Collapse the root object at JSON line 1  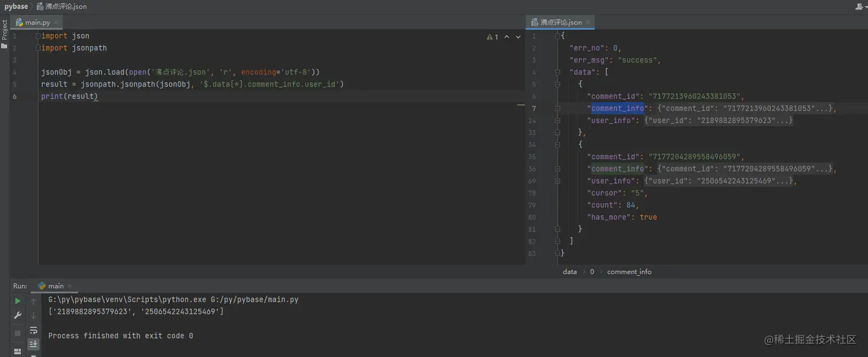point(557,36)
